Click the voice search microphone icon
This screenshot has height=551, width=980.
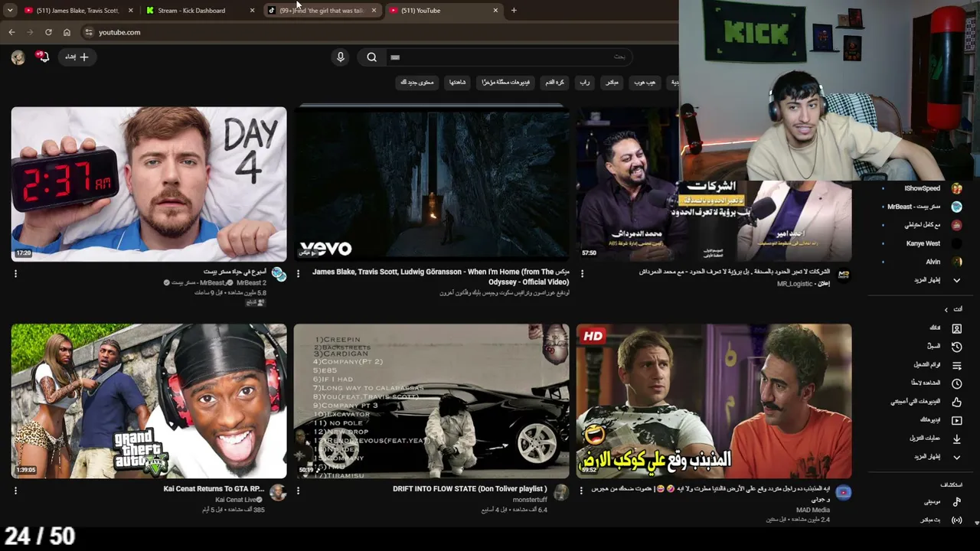click(x=341, y=57)
